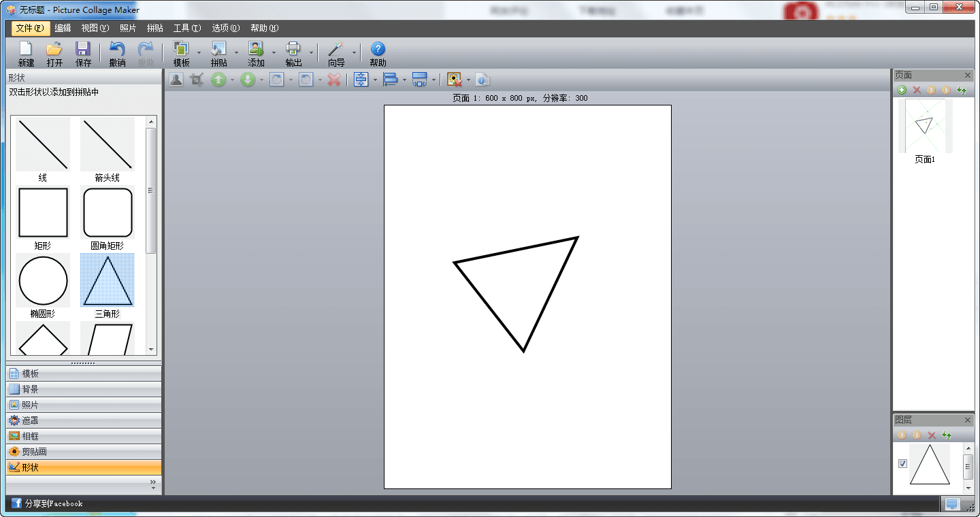Image resolution: width=980 pixels, height=517 pixels.
Task: Click the 打开 (Open) folder icon
Action: tap(54, 49)
